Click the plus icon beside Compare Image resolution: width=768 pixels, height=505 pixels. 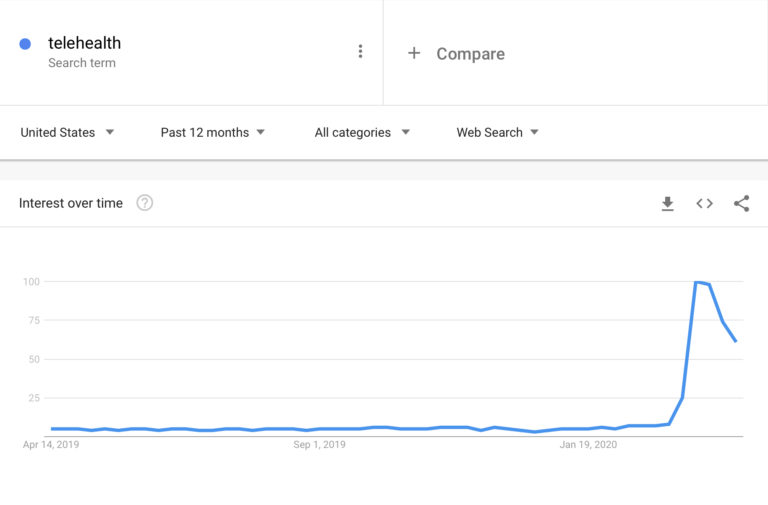414,53
